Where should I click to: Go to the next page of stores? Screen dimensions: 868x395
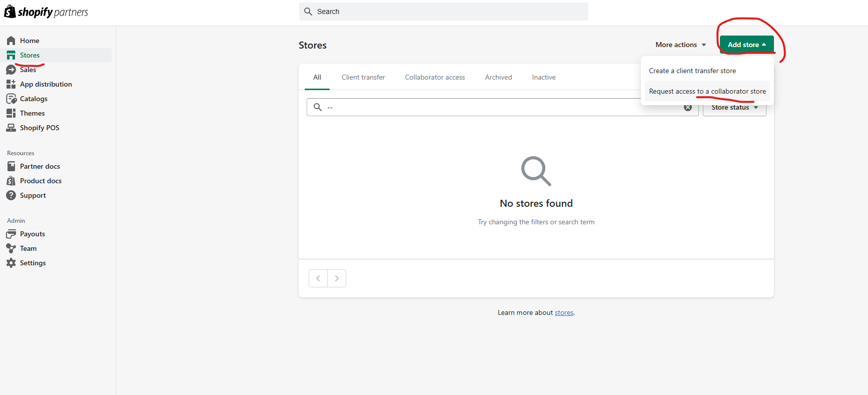pos(337,278)
